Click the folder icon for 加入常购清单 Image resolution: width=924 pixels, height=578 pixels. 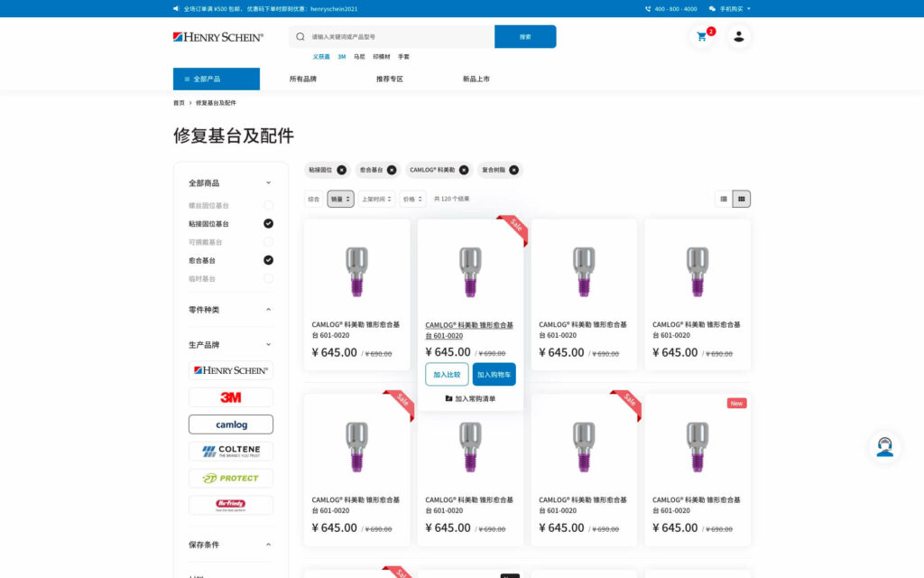click(449, 398)
